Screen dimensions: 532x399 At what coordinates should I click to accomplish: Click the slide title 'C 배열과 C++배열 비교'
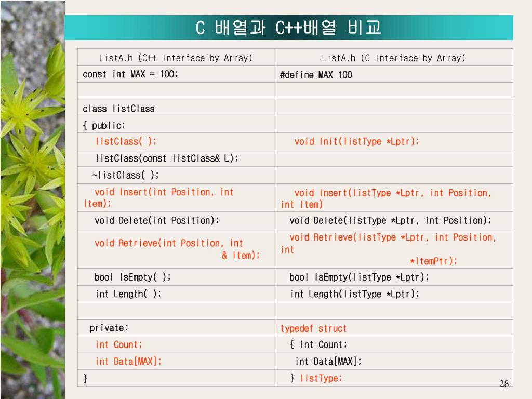288,28
